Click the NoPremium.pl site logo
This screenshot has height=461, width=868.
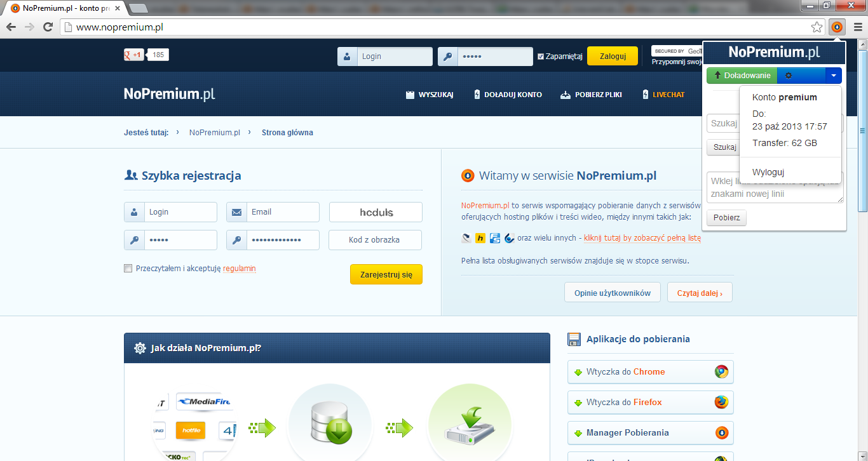point(169,94)
